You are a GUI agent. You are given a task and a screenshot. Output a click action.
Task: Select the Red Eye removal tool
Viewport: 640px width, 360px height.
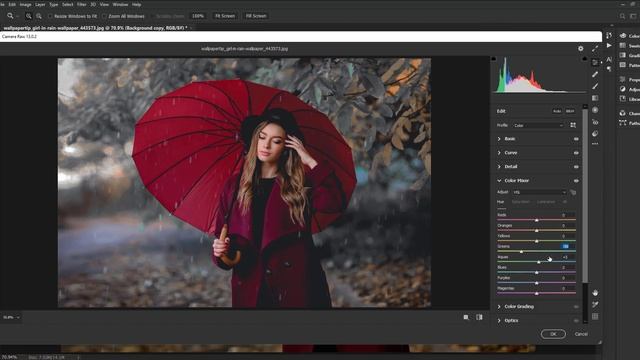pyautogui.click(x=595, y=122)
